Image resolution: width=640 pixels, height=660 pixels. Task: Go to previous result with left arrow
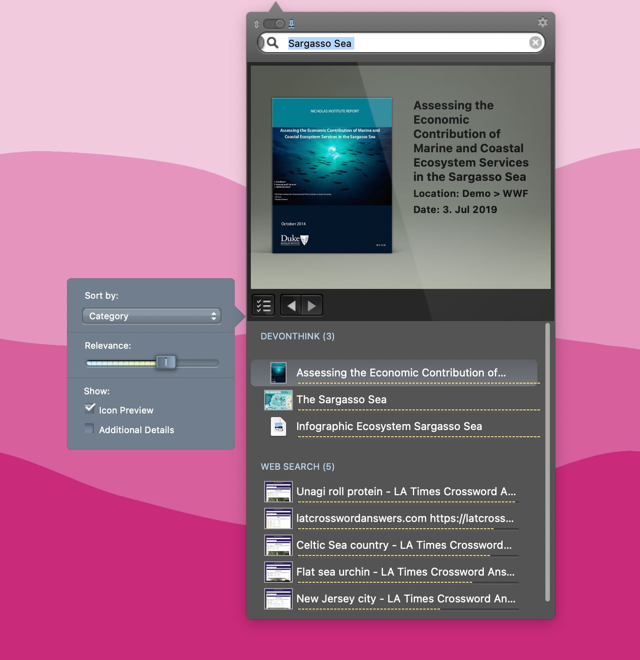click(x=291, y=306)
